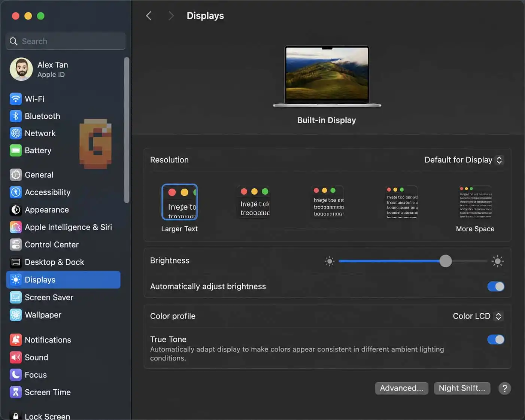
Task: Choose the middle resolution thumbnail option
Action: 328,202
